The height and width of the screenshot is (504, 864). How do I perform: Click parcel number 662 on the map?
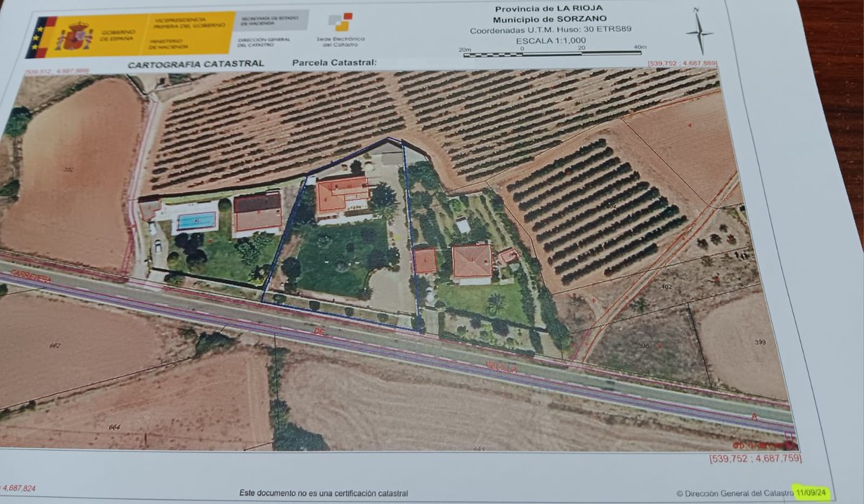coord(55,346)
